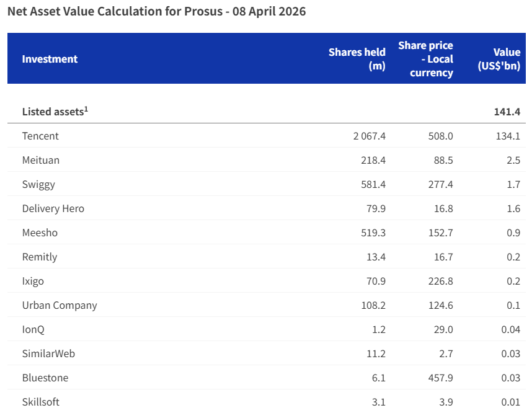Click Ixigo's share price 226.8
The height and width of the screenshot is (413, 532).
pyautogui.click(x=441, y=281)
